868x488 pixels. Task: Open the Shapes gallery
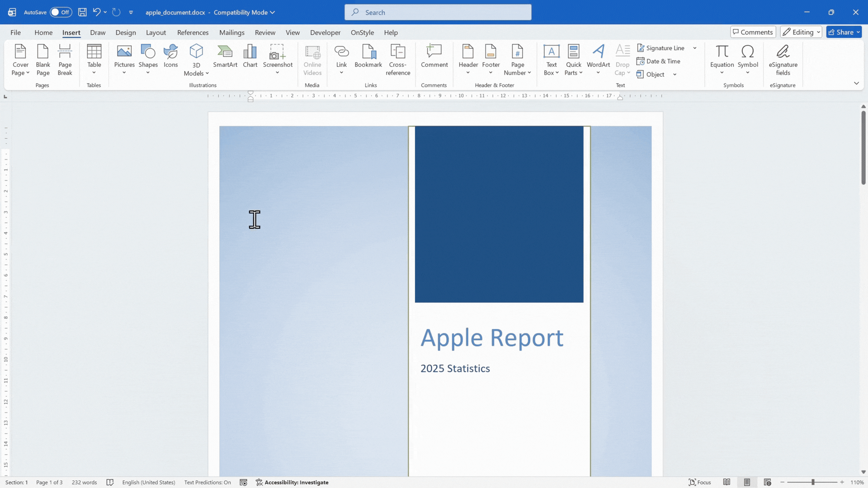[x=148, y=60]
